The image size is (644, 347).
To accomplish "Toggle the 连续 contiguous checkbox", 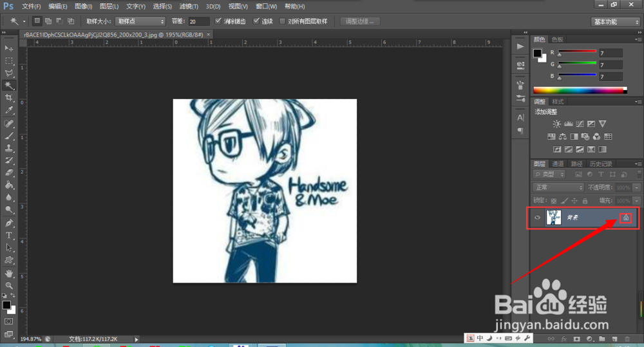I will click(x=256, y=21).
